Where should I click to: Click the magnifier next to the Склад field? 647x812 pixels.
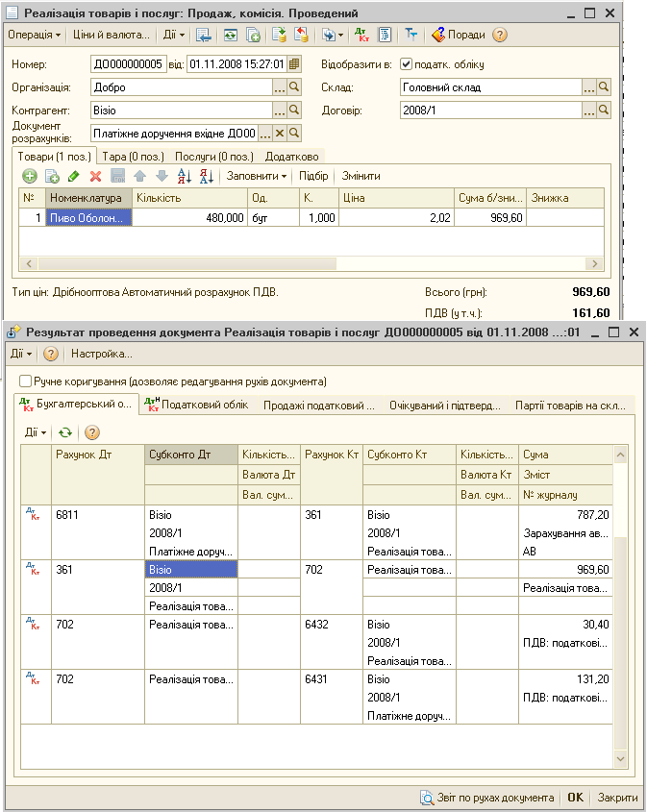(x=604, y=87)
